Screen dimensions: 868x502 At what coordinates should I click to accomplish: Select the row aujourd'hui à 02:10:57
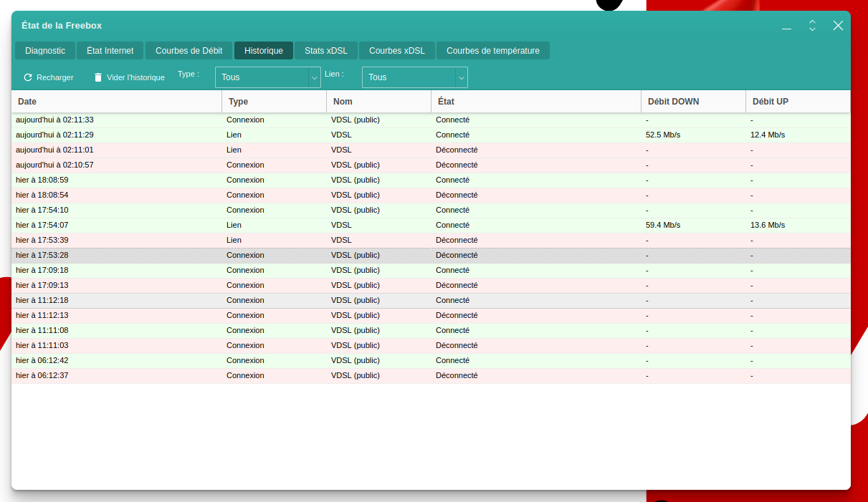[431, 165]
